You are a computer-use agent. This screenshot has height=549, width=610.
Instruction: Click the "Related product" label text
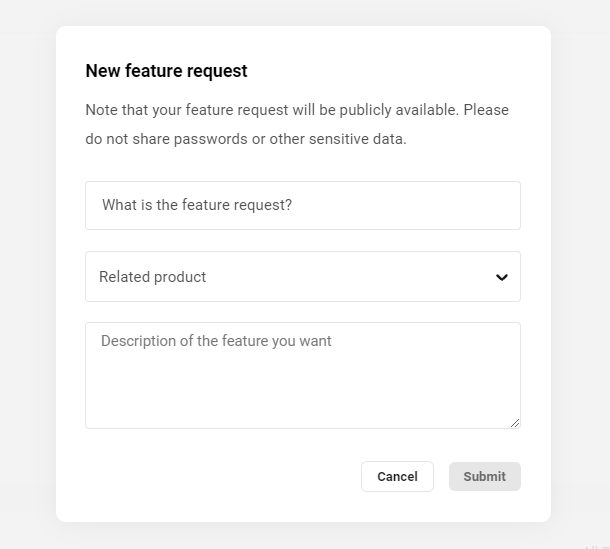click(x=153, y=277)
